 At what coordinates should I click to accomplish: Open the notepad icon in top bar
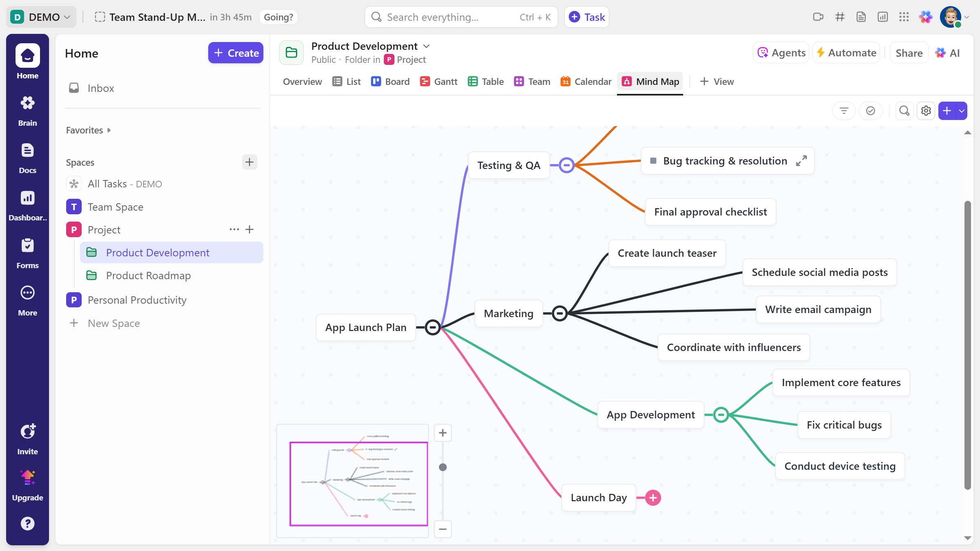point(861,17)
